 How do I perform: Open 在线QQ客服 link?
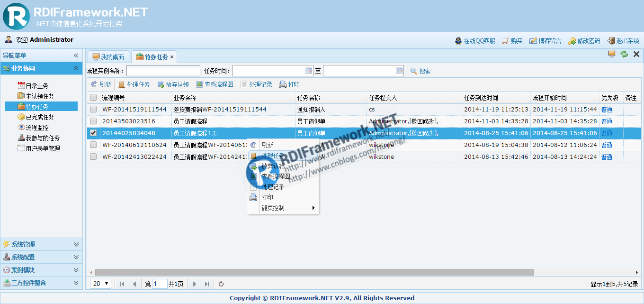475,41
